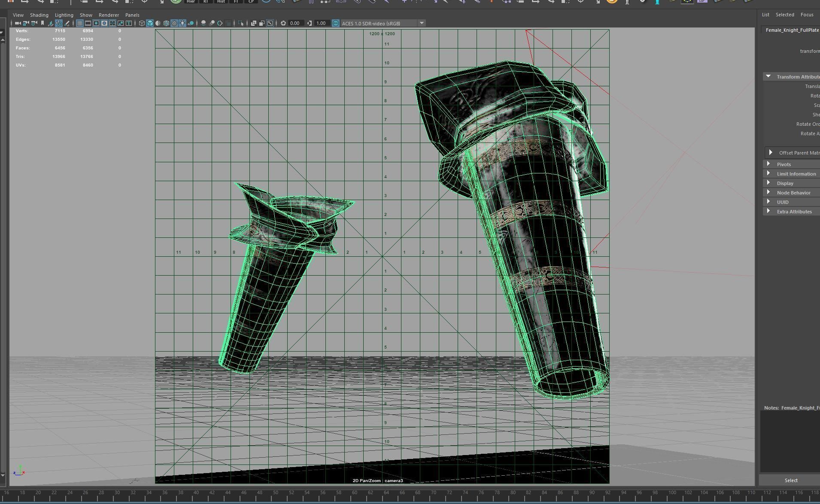
Task: Open the Shading panel menu
Action: 39,15
